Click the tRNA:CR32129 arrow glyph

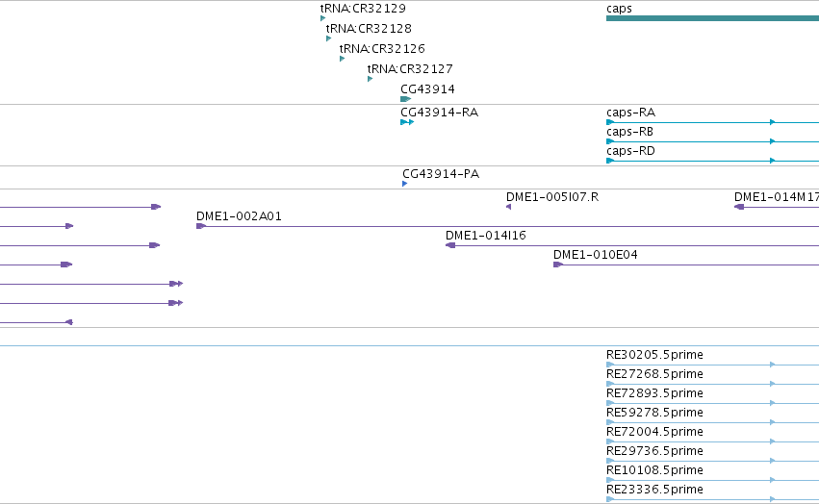click(322, 18)
